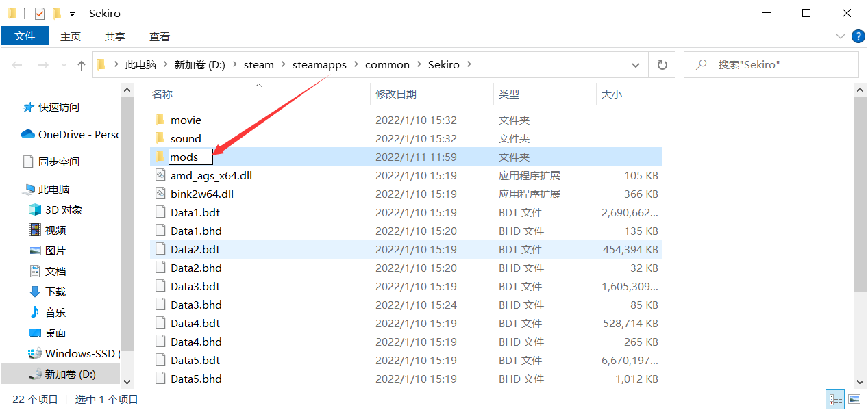Viewport: 868px width, 410px height.
Task: Switch to details view in status bar
Action: tap(836, 399)
